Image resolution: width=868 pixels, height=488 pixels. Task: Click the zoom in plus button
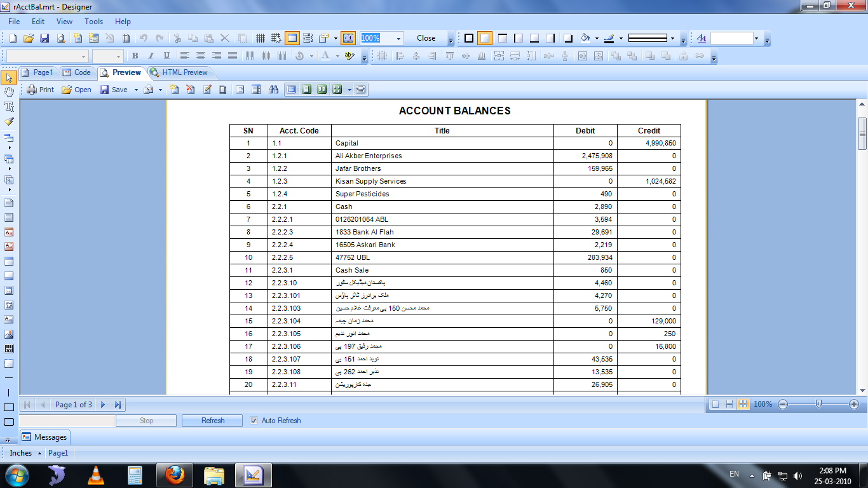coord(853,404)
